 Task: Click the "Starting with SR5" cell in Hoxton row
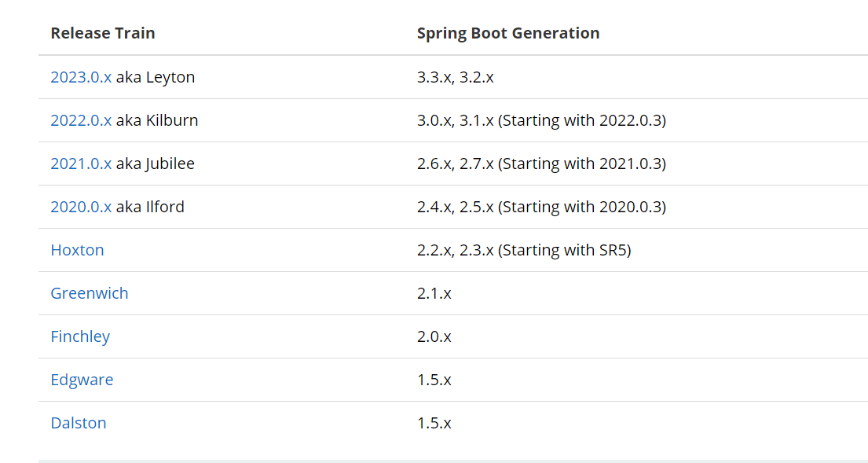point(565,250)
